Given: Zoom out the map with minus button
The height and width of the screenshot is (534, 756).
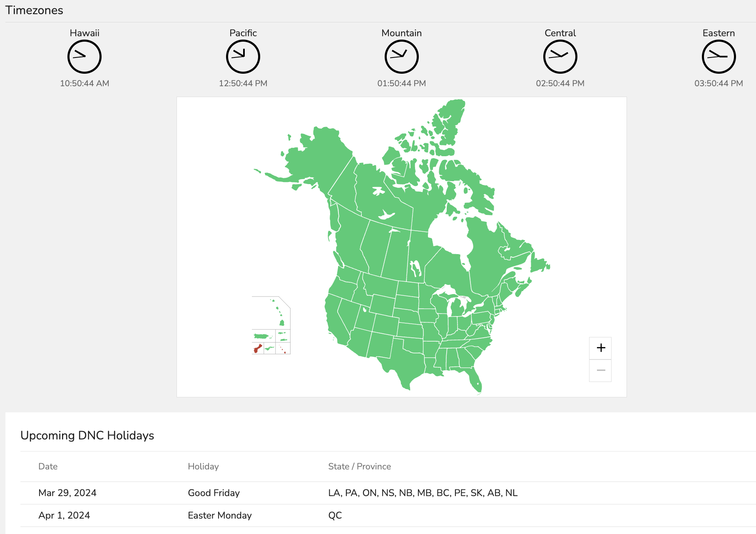Looking at the screenshot, I should pyautogui.click(x=600, y=370).
